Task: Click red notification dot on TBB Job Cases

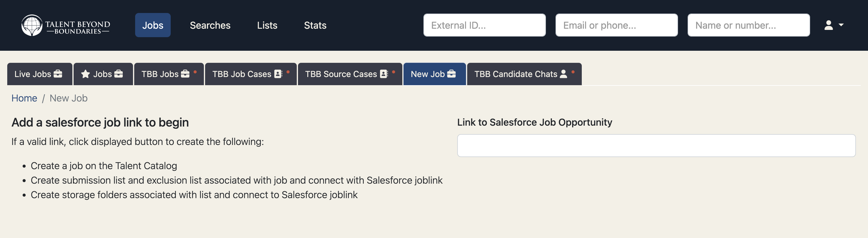Action: [x=288, y=72]
